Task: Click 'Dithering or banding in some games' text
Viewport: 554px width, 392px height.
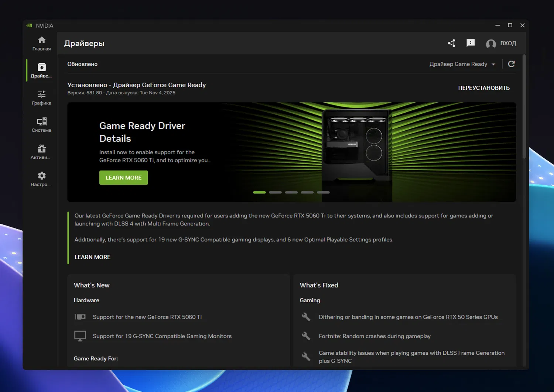Action: point(408,317)
